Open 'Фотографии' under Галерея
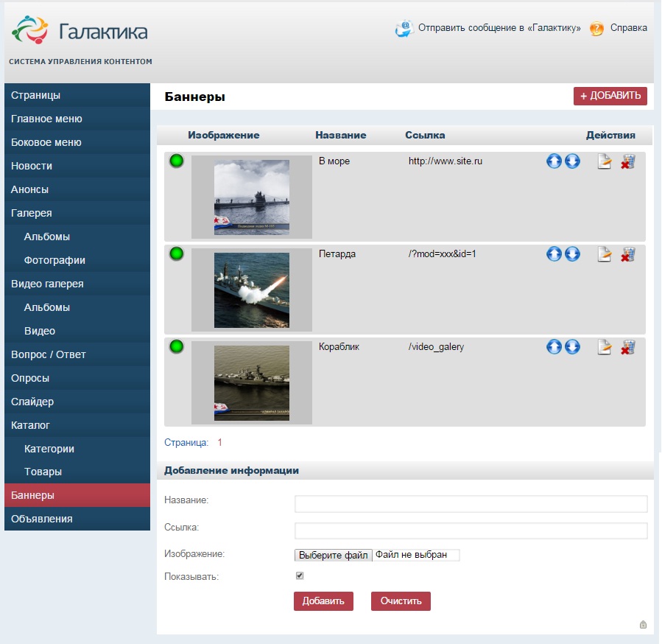The height and width of the screenshot is (644, 662). [x=77, y=260]
